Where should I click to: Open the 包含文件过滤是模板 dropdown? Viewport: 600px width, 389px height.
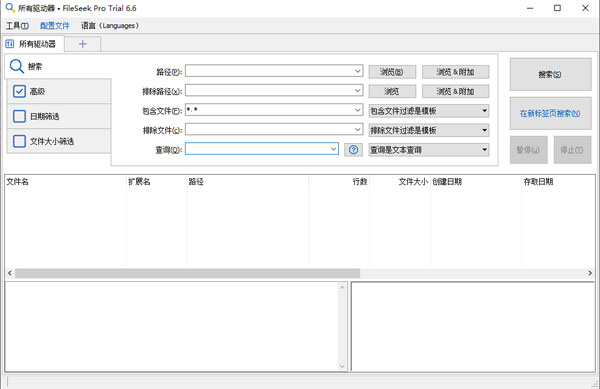(x=429, y=111)
